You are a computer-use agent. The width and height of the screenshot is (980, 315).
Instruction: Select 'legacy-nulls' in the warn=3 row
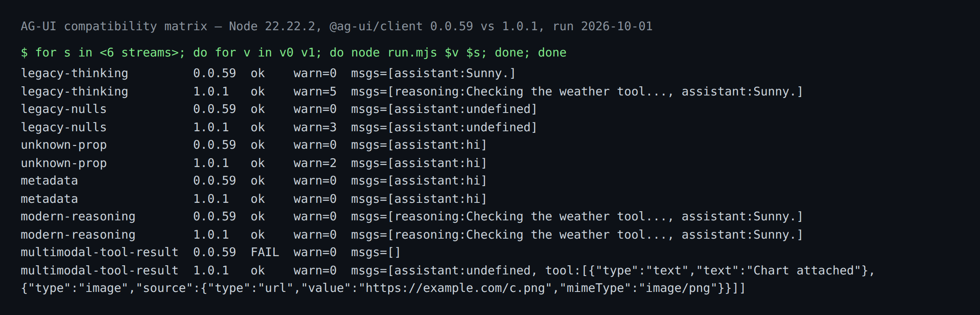pyautogui.click(x=64, y=127)
